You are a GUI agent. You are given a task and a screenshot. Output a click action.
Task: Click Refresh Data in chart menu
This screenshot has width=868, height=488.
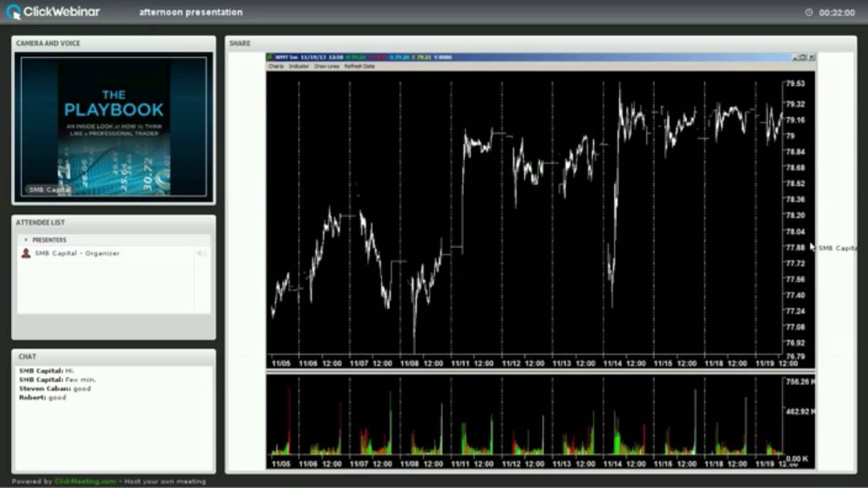pos(359,66)
